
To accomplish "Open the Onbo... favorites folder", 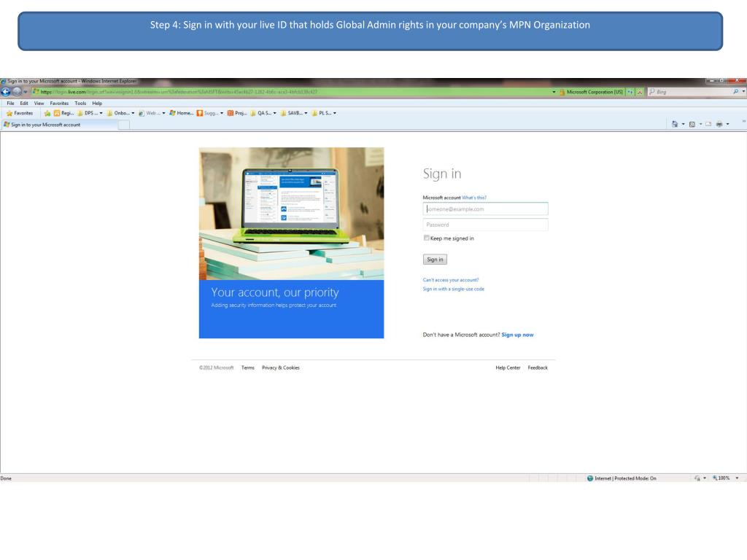I will pyautogui.click(x=118, y=113).
